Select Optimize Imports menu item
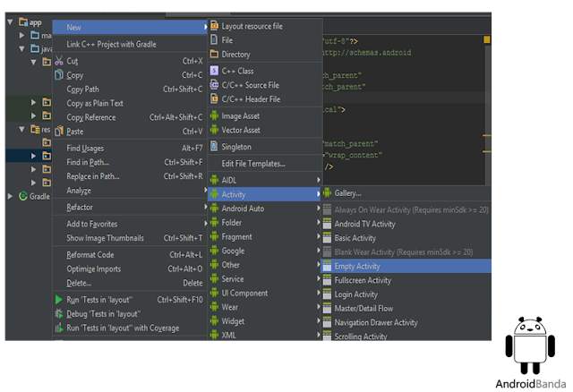The width and height of the screenshot is (573, 392). click(130, 268)
